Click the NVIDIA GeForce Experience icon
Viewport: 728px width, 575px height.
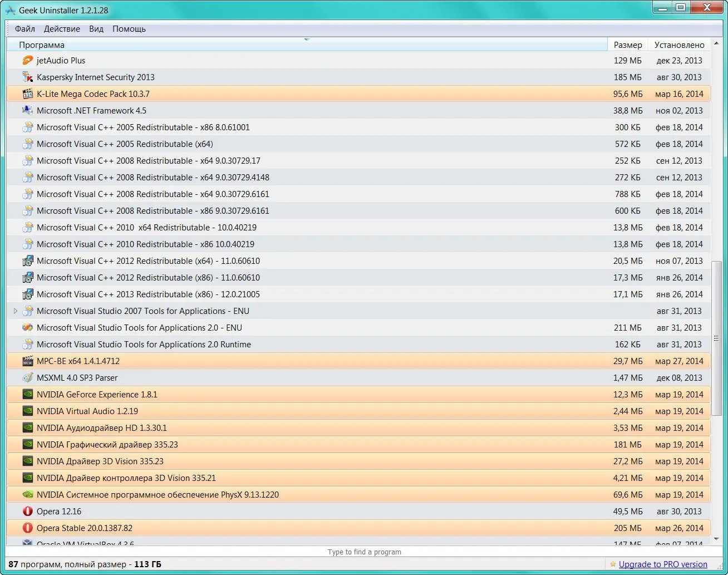tap(27, 394)
